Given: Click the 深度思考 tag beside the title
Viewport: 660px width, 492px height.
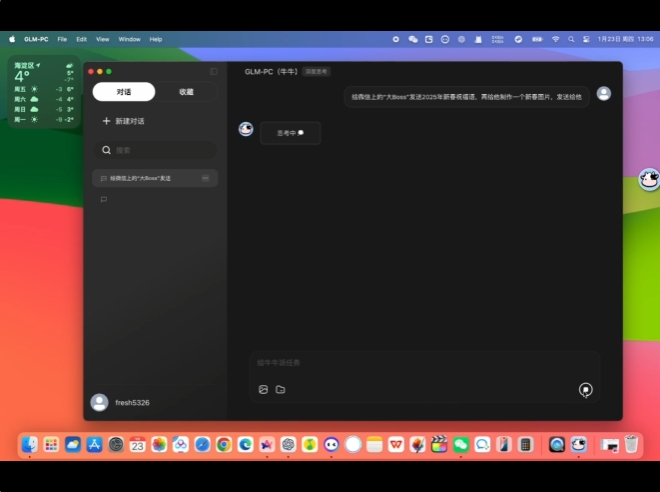Looking at the screenshot, I should (x=316, y=72).
